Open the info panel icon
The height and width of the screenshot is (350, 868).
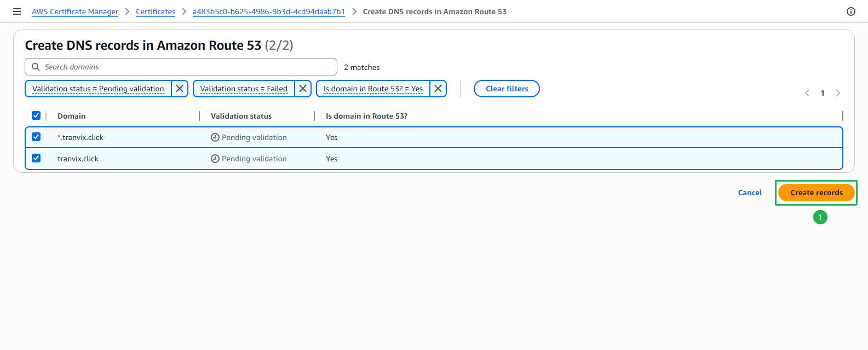pos(851,11)
